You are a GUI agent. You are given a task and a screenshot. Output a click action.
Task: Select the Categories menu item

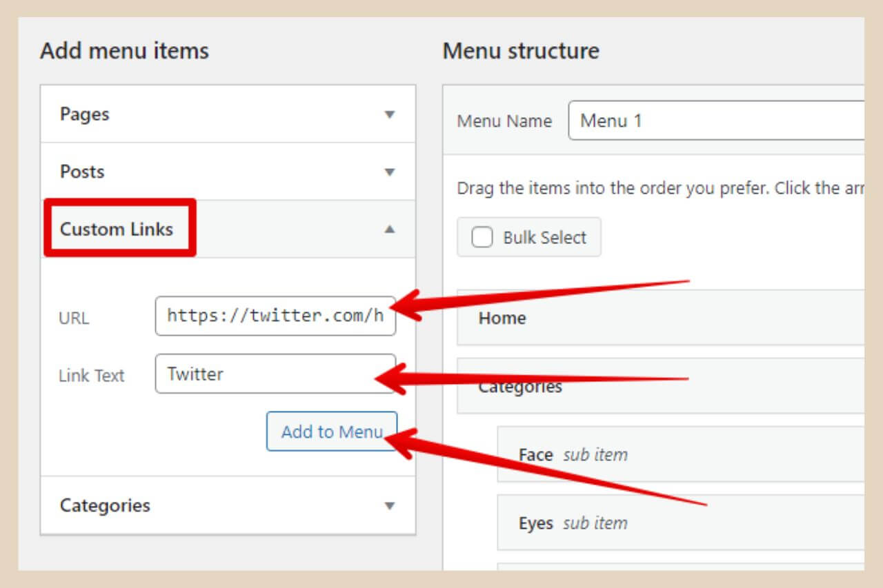point(519,386)
